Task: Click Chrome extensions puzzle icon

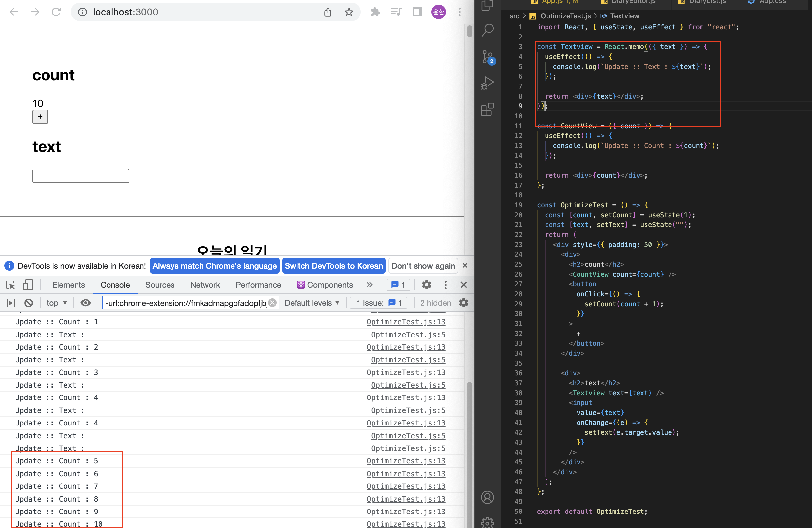Action: tap(375, 12)
